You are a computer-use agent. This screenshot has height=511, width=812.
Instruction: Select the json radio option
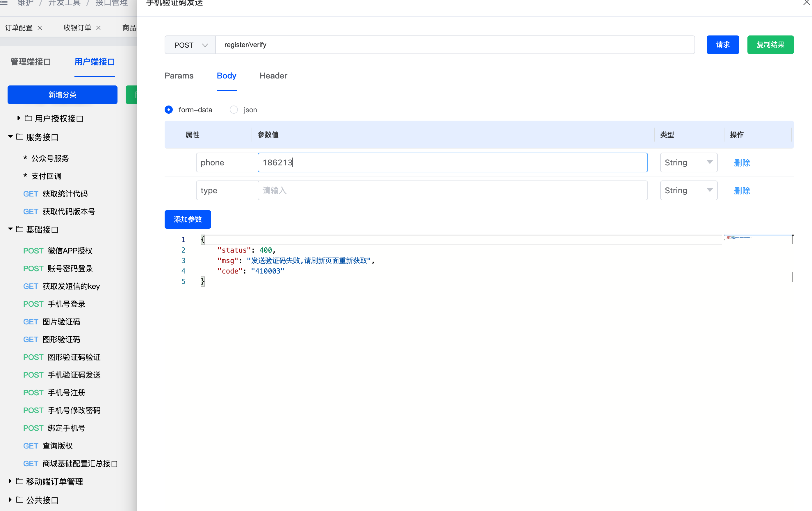pos(234,110)
